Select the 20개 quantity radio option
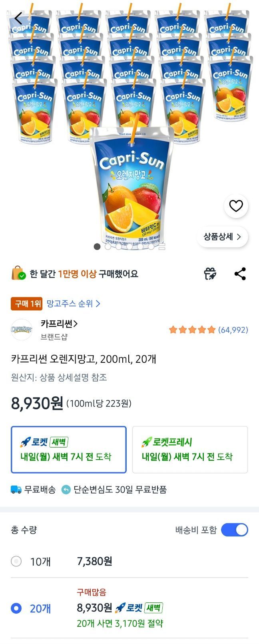This screenshot has width=259, height=644. 16,608
